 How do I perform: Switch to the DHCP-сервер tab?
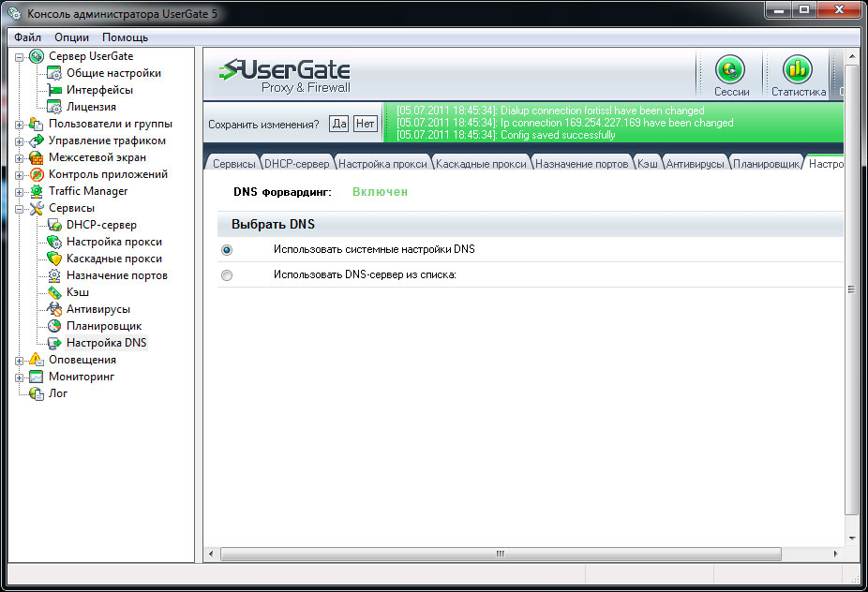297,164
